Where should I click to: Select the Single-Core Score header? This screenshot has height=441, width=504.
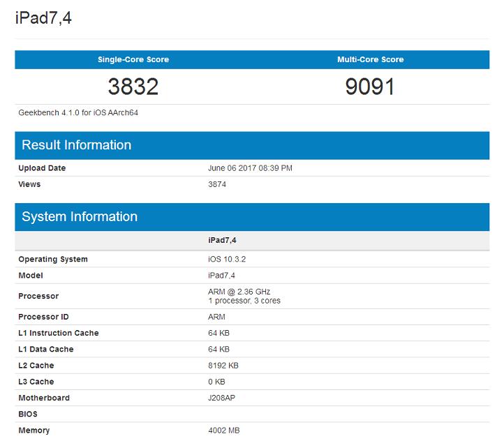click(x=133, y=59)
